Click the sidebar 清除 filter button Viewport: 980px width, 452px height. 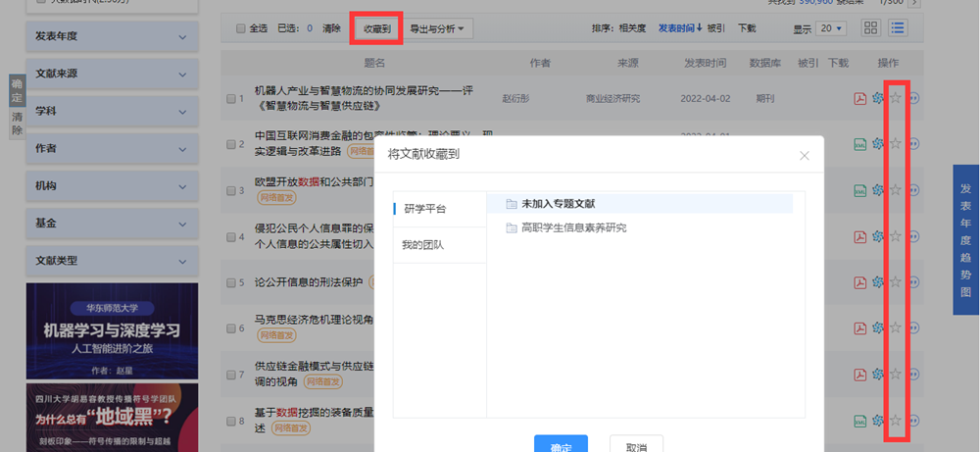[x=18, y=124]
